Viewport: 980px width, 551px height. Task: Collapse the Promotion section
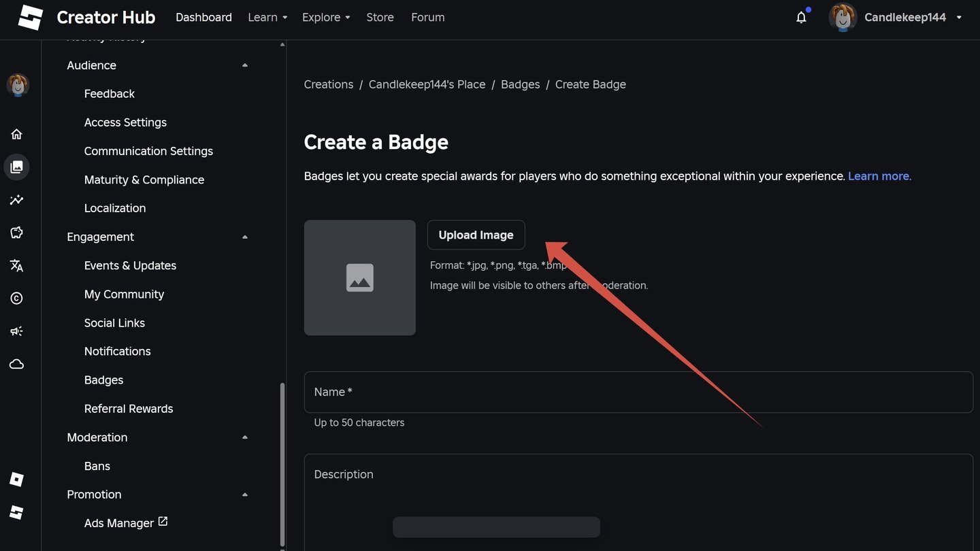[245, 495]
